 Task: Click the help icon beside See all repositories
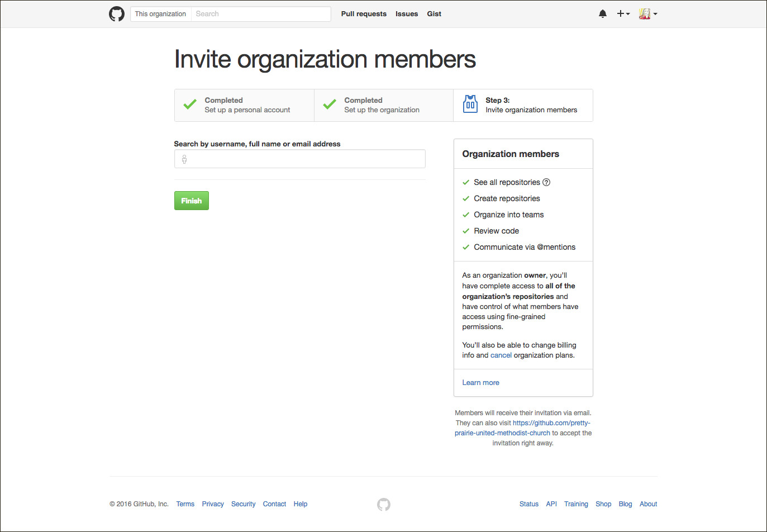click(x=546, y=182)
